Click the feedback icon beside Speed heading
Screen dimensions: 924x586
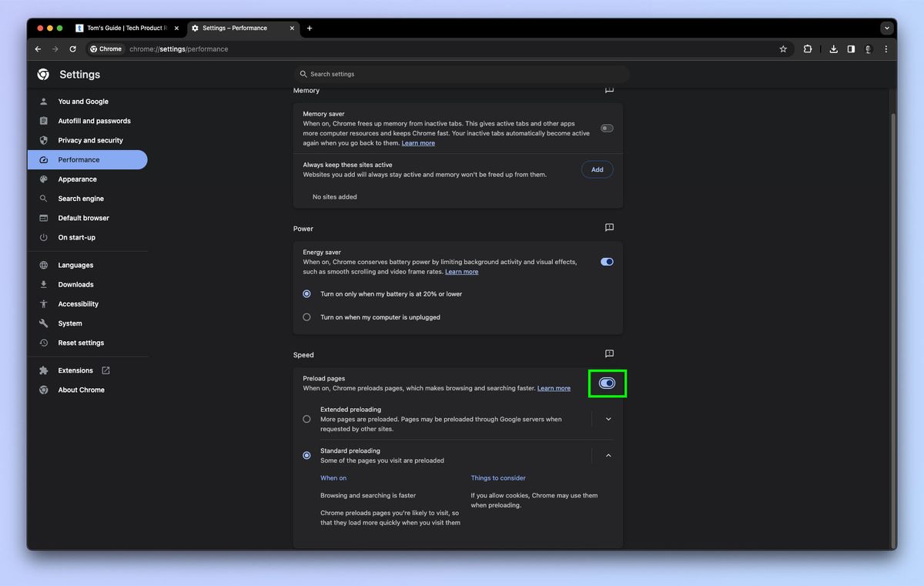pos(609,354)
